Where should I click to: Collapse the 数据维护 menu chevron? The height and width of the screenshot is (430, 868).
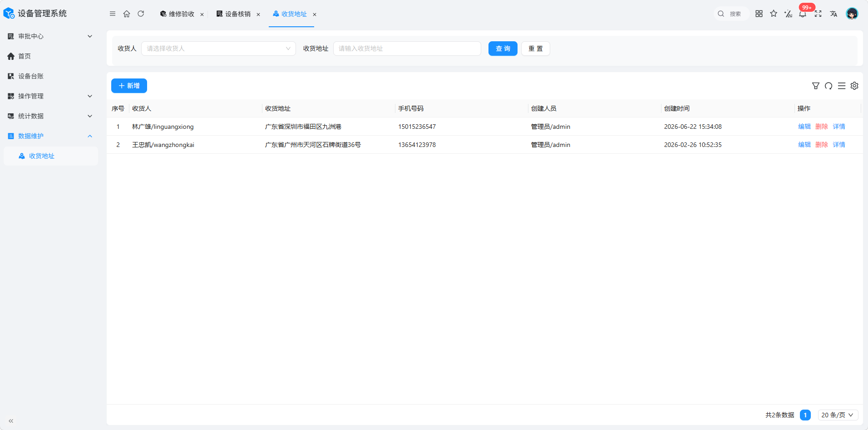(x=90, y=136)
